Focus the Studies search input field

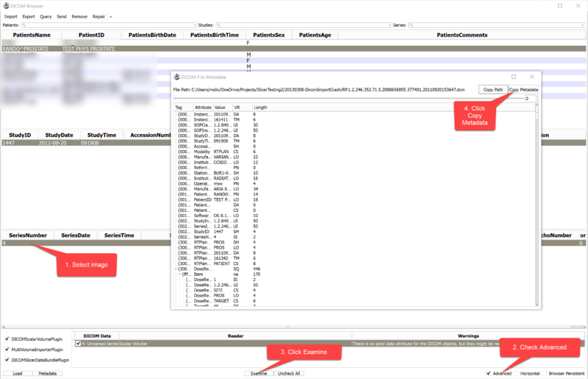click(304, 25)
